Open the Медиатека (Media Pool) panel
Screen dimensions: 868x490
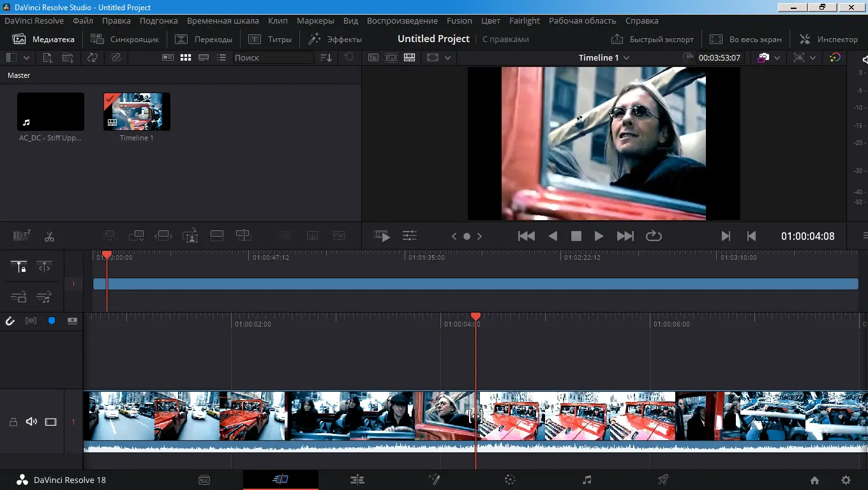(43, 39)
